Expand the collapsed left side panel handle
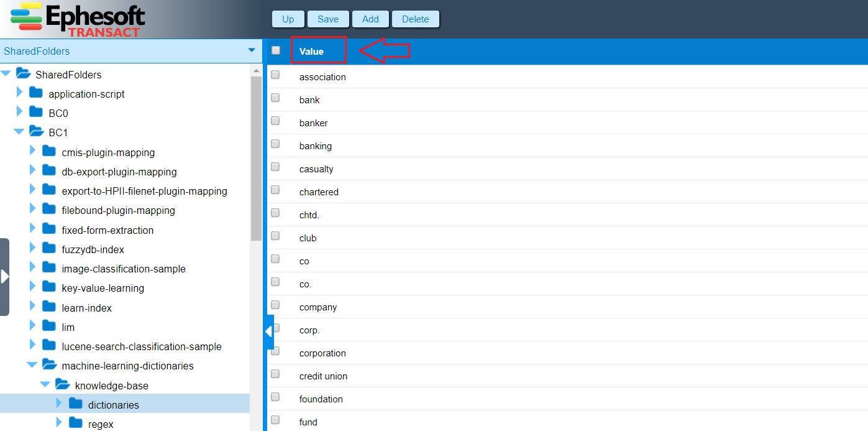 [x=4, y=277]
